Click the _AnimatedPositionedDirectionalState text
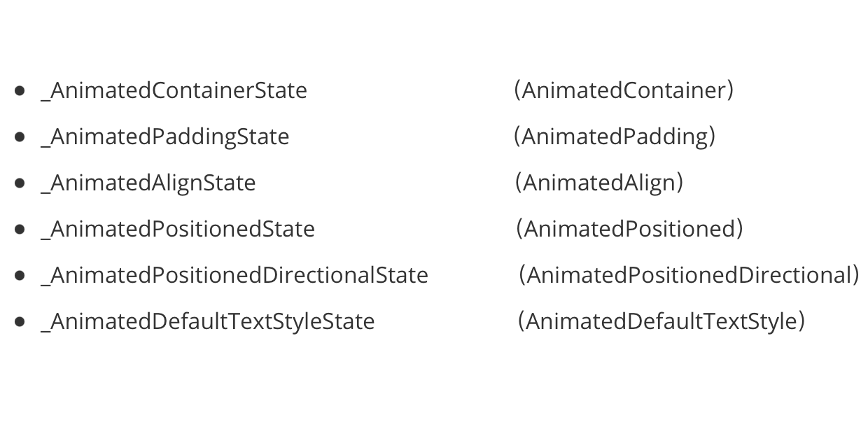The image size is (868, 441). point(234,276)
